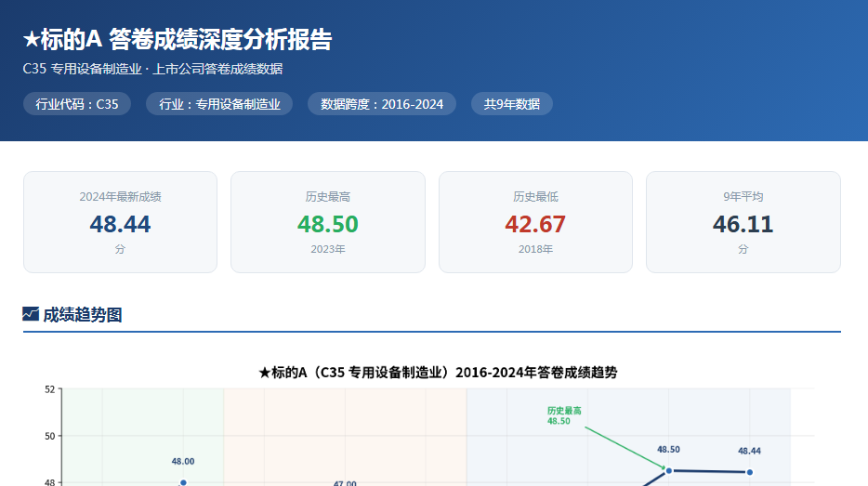The height and width of the screenshot is (486, 868).
Task: Click the 数据跨度：2016-2024 tag
Action: [x=382, y=104]
